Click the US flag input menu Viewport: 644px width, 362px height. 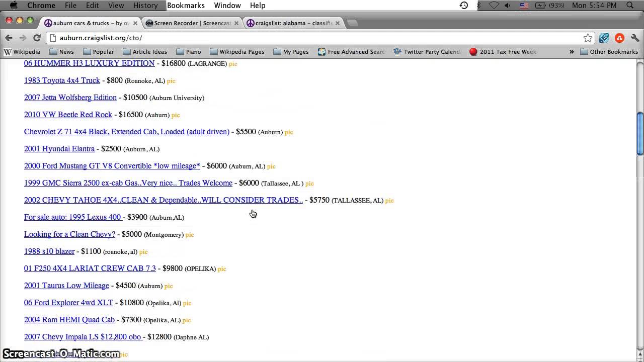pos(524,5)
